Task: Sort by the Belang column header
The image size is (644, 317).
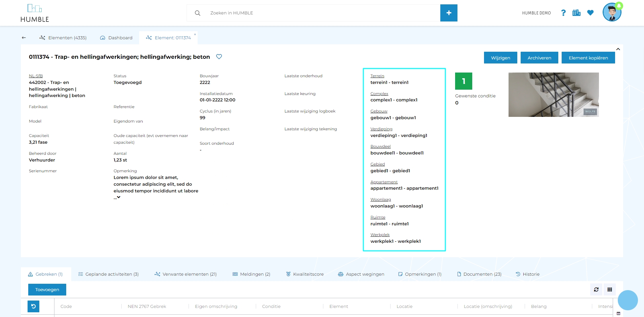Action: (x=538, y=306)
